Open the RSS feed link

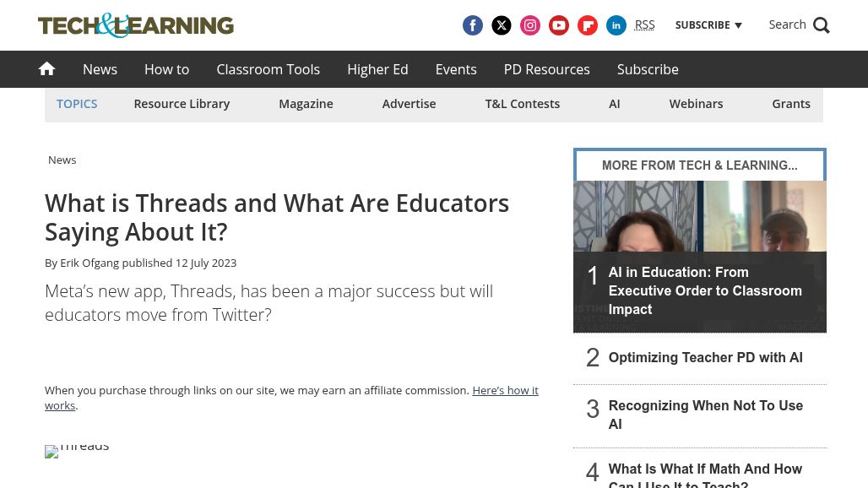coord(644,25)
